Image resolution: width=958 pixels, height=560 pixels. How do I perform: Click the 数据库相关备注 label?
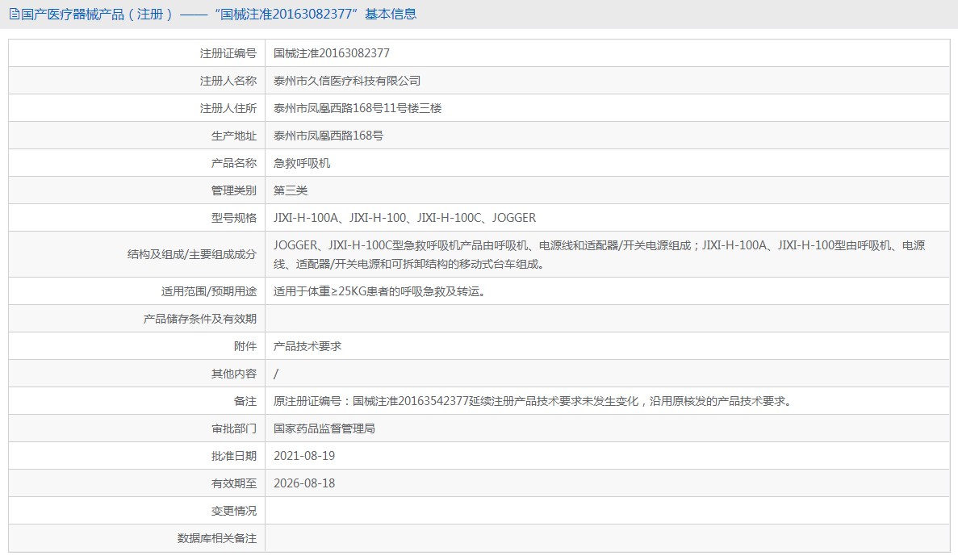(217, 539)
